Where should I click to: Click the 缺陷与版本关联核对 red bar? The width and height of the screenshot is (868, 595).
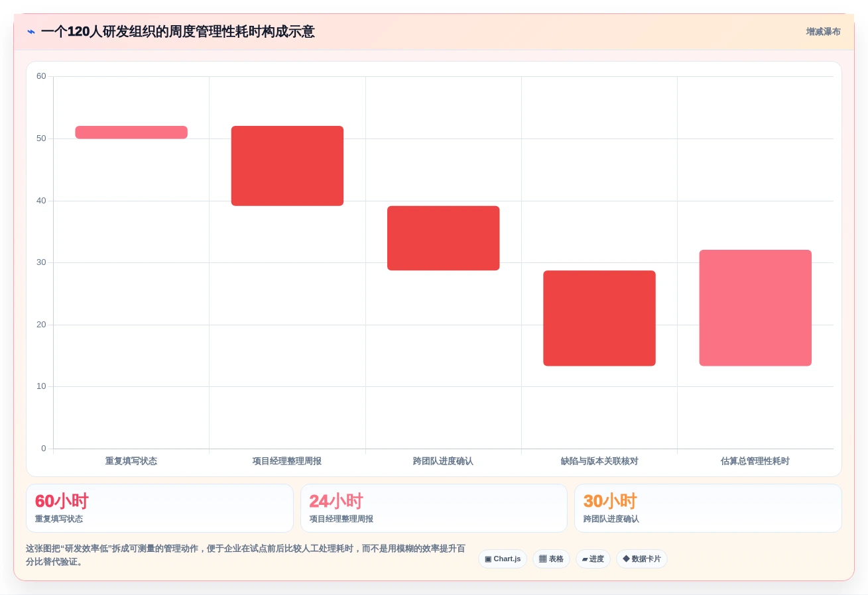(599, 318)
